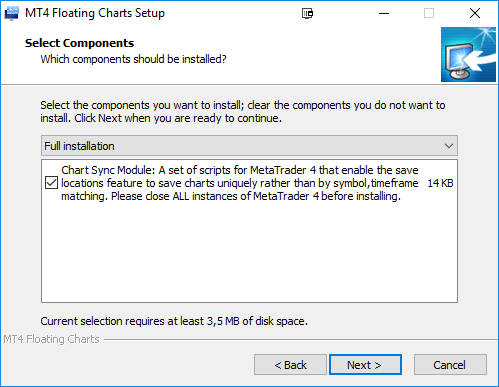Click the window title text
Viewport: 499px width, 387px height.
coord(95,13)
